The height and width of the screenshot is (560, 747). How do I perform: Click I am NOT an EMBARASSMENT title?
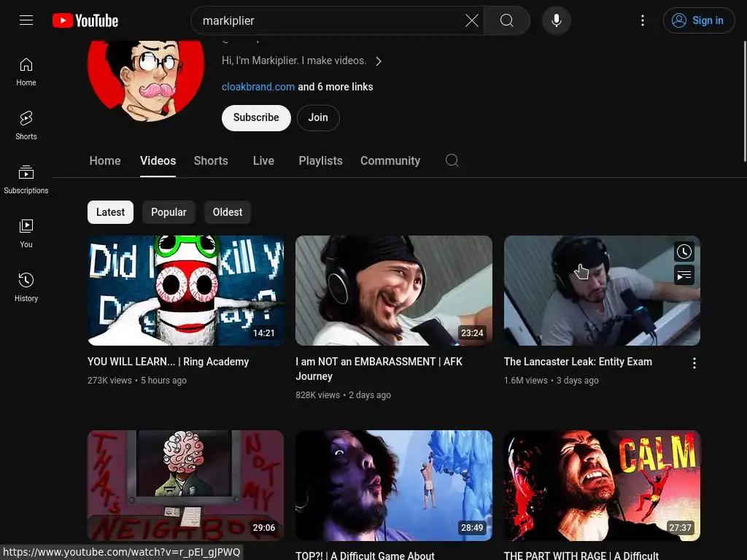(379, 369)
